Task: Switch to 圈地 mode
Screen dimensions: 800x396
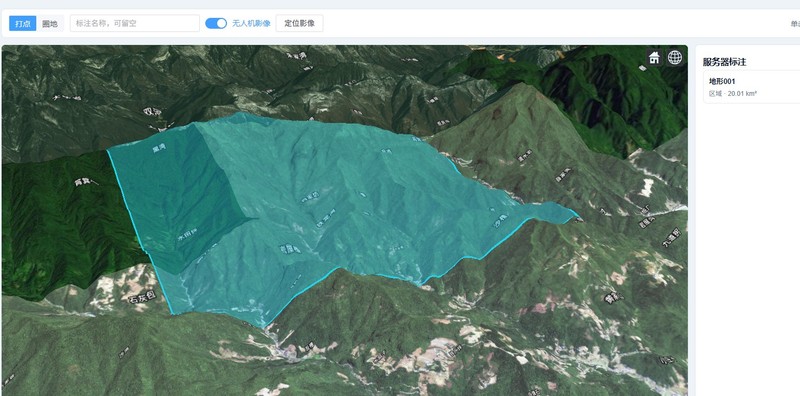Action: pyautogui.click(x=49, y=23)
